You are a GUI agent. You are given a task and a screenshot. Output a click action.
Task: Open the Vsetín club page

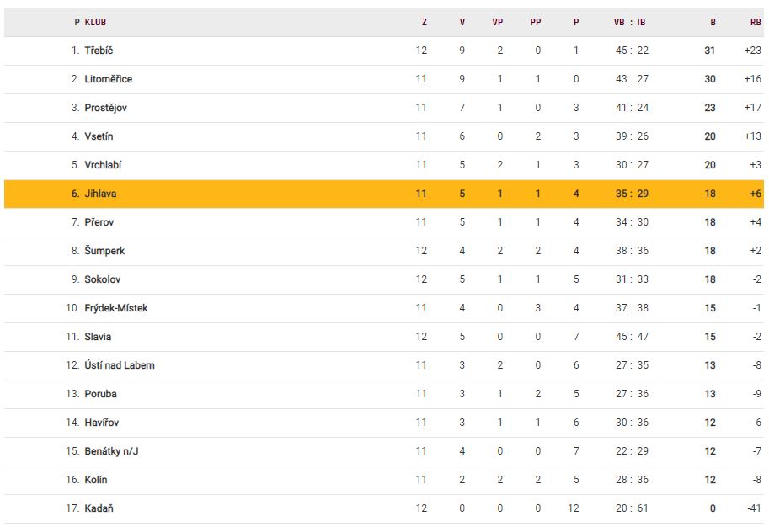click(99, 136)
